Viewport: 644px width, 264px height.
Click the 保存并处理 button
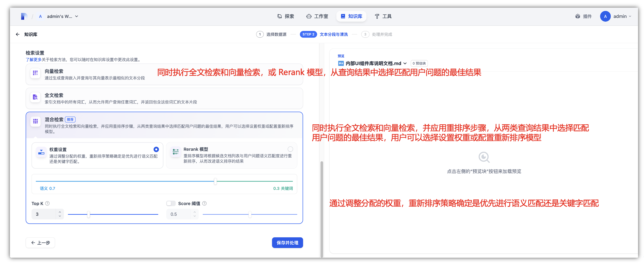point(287,243)
